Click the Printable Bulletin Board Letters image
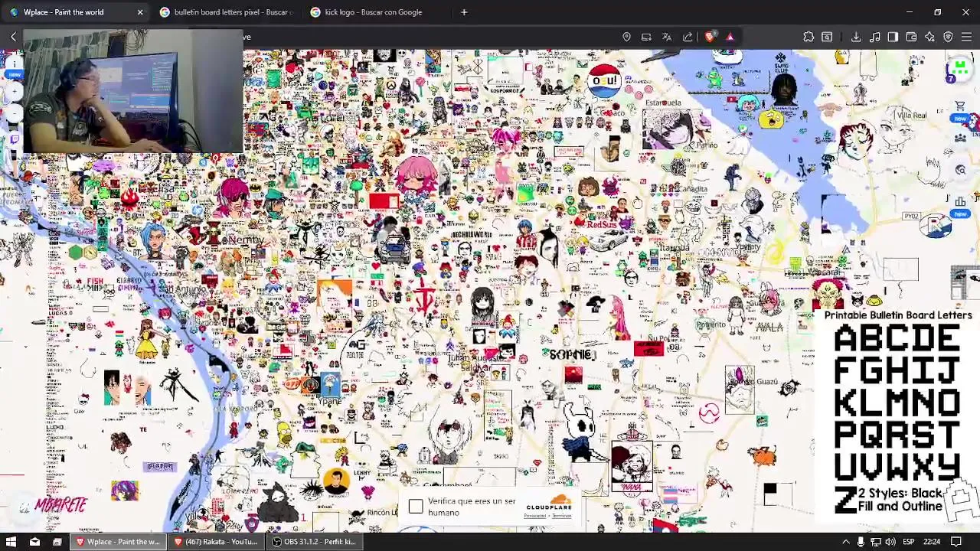This screenshot has width=980, height=551. tap(897, 413)
